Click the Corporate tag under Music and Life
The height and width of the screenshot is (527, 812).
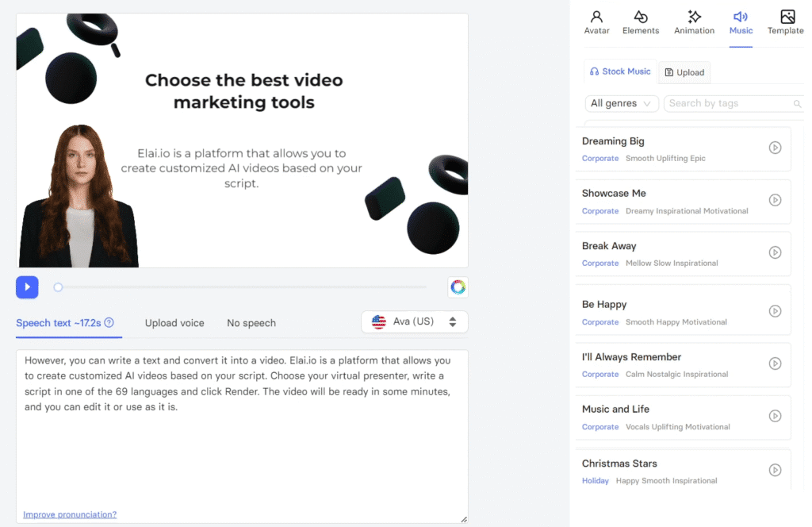pyautogui.click(x=600, y=427)
